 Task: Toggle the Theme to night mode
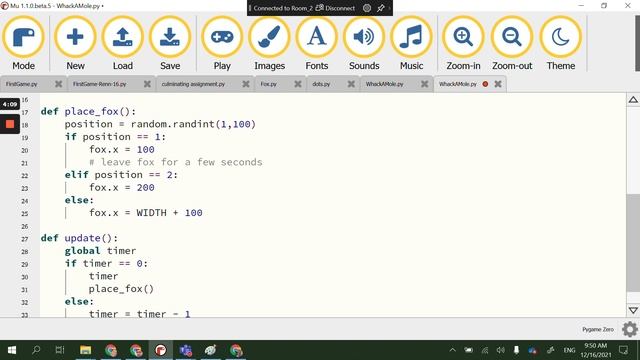(x=561, y=43)
